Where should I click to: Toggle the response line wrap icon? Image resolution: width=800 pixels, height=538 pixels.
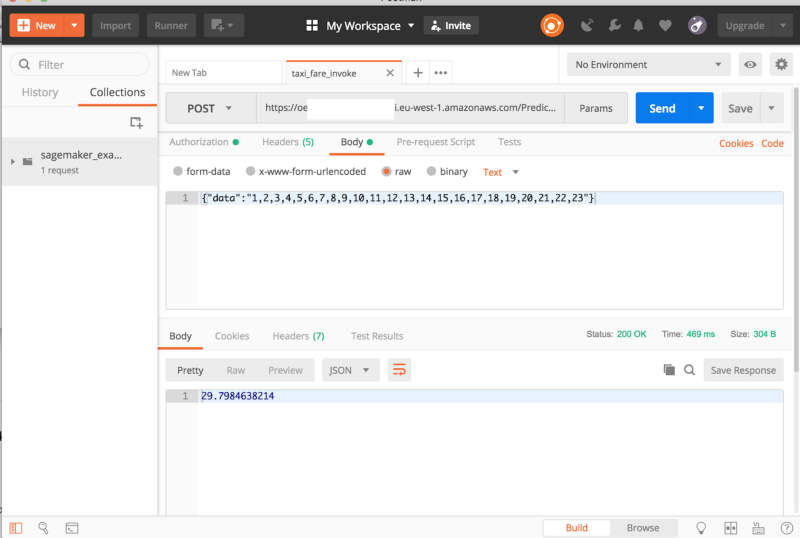tap(399, 370)
